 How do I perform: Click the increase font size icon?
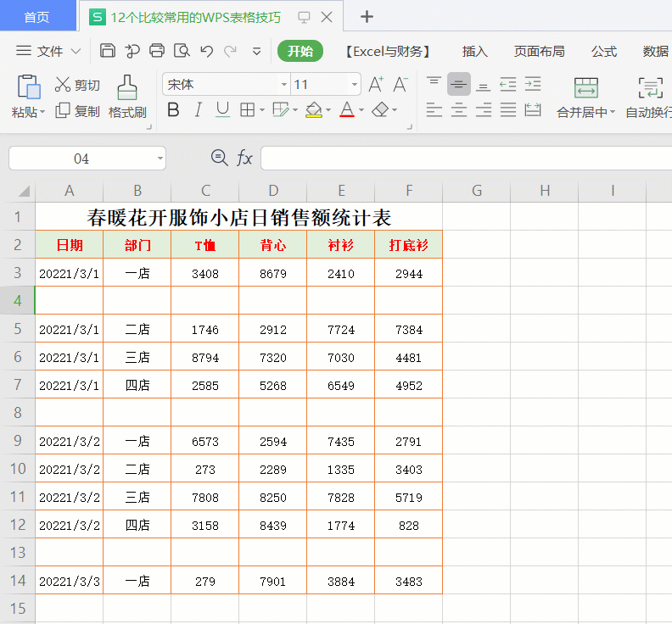[x=376, y=85]
